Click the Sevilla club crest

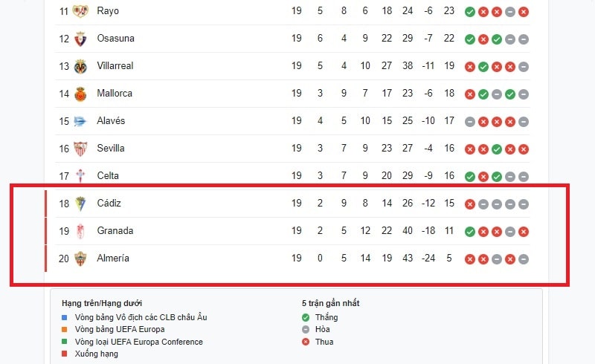[x=80, y=149]
